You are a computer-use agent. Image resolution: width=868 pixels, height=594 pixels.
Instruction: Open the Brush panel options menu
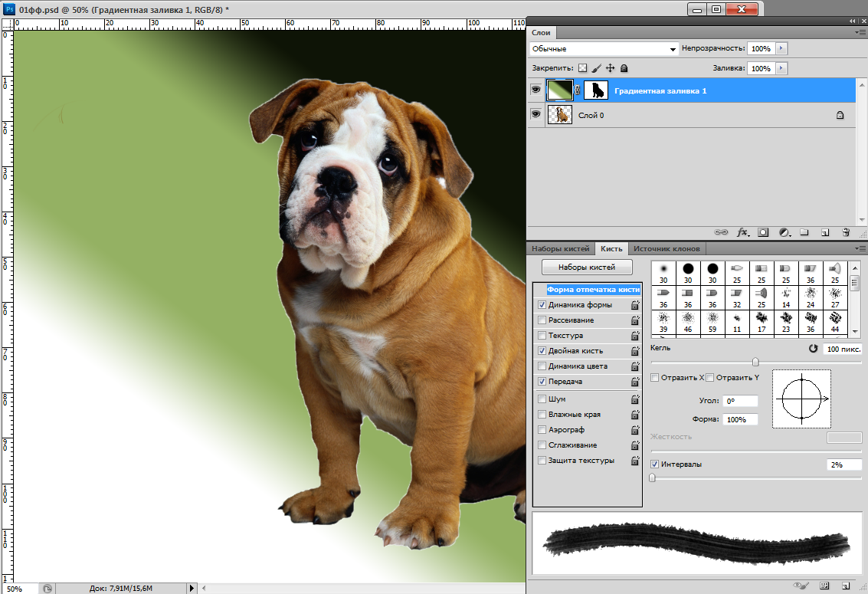tap(860, 248)
